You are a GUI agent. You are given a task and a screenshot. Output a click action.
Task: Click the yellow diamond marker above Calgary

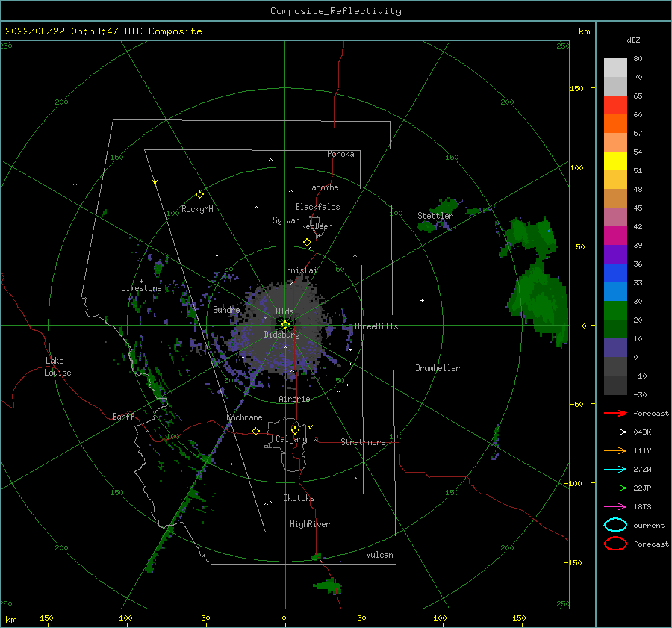click(295, 430)
